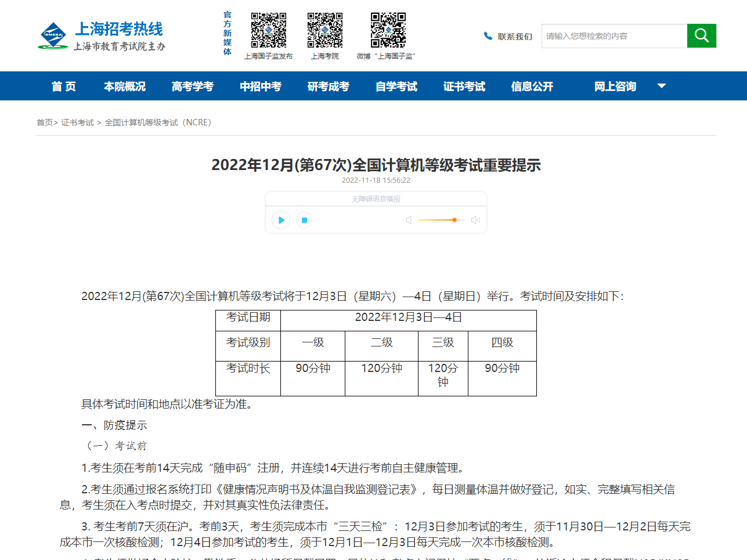Click the 证书考试 breadcrumb link
This screenshot has width=747, height=560.
pos(77,122)
